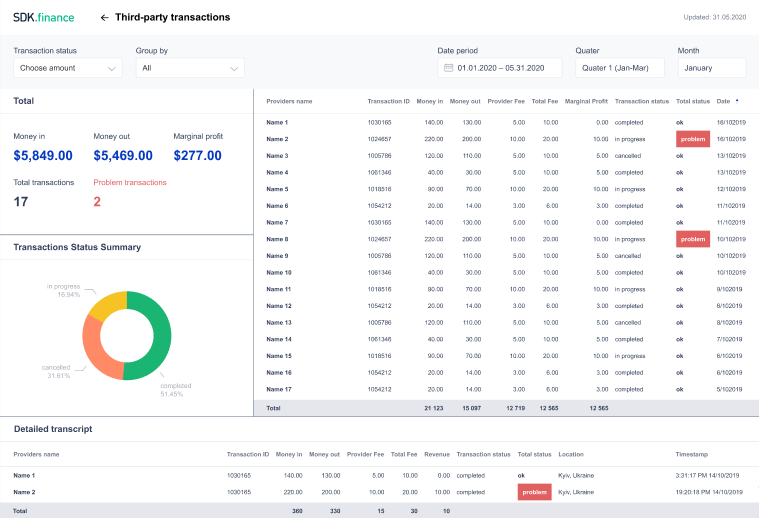
Task: Open the Transaction status dropdown
Action: coord(68,68)
